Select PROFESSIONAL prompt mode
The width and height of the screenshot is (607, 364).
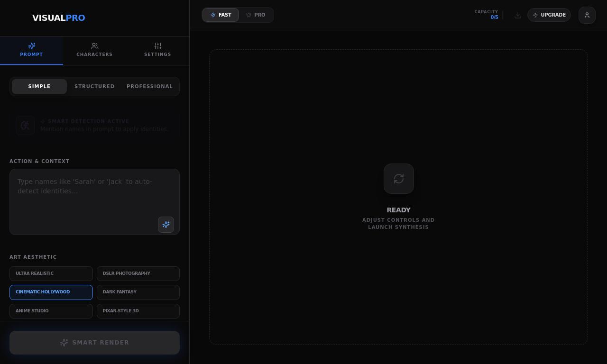tap(149, 86)
